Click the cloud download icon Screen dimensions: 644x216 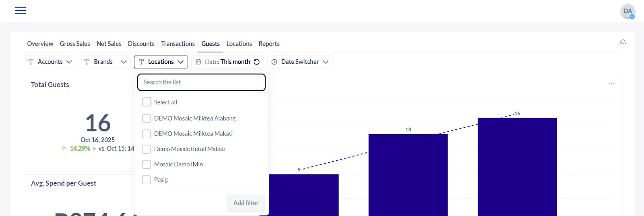click(623, 42)
